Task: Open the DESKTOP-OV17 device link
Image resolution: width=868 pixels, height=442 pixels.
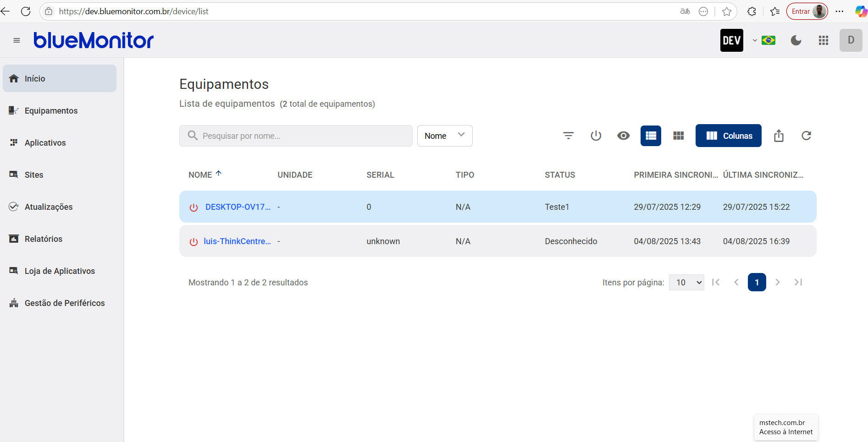Action: [x=238, y=207]
